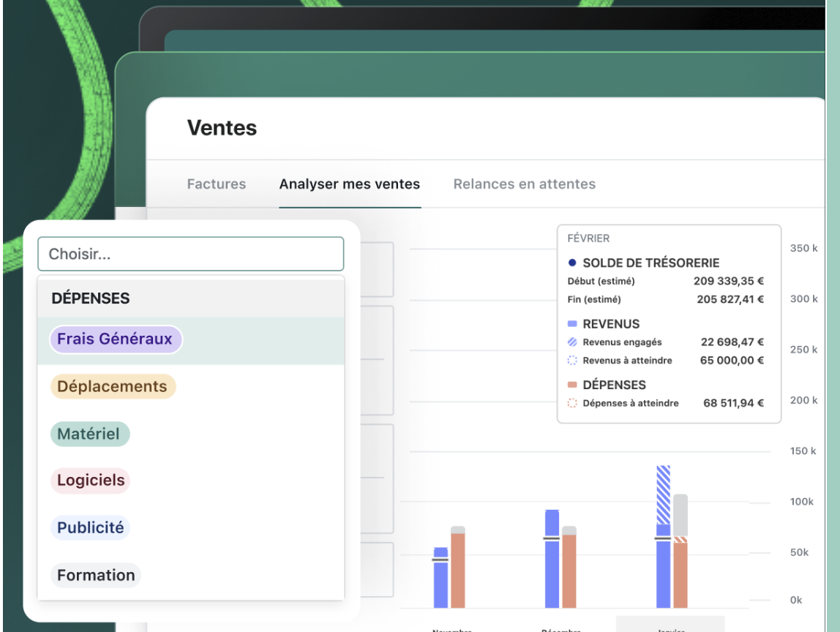This screenshot has height=632, width=840.
Task: Click the January striped engaged revenue bar
Action: [663, 494]
